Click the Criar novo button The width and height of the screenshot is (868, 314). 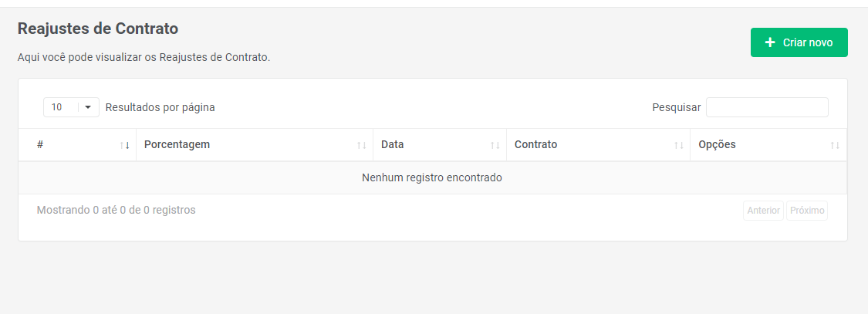click(x=799, y=42)
